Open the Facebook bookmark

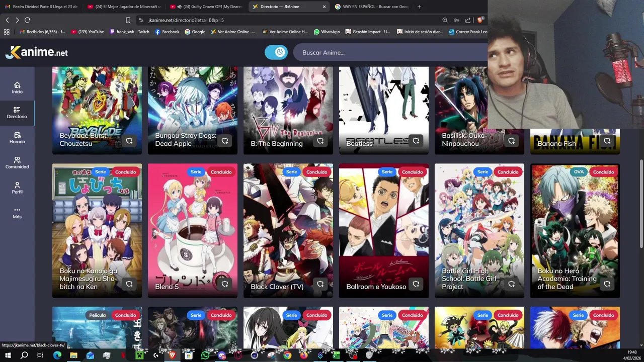click(x=167, y=32)
